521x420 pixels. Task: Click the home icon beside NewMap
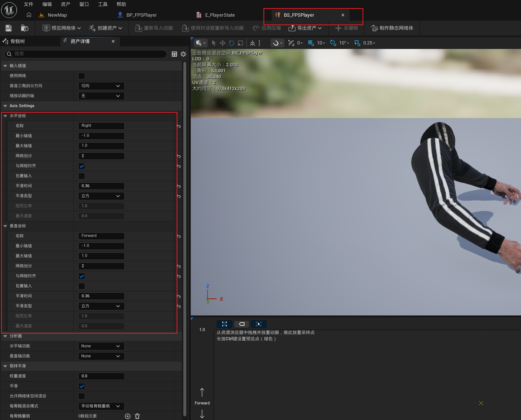(29, 15)
